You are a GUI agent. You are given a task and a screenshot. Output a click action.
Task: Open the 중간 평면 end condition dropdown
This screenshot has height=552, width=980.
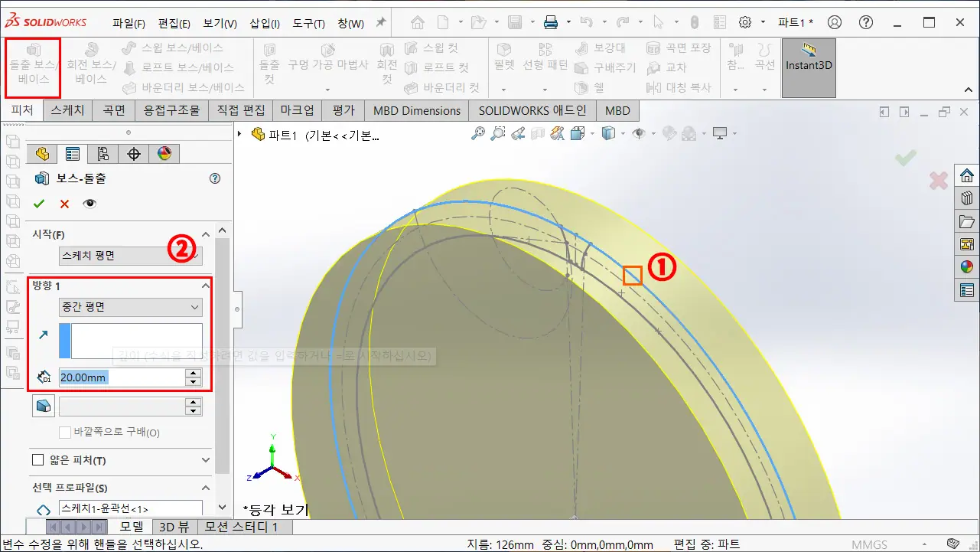131,307
